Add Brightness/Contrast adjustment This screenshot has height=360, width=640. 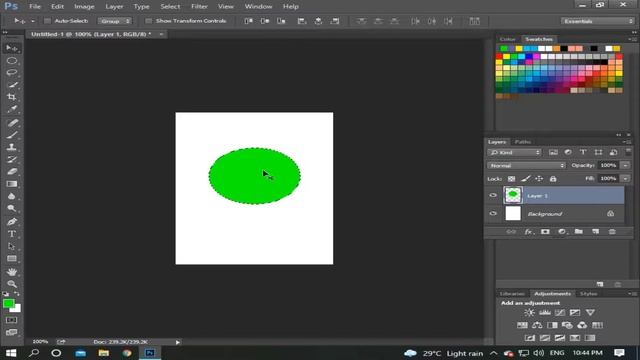(x=529, y=312)
